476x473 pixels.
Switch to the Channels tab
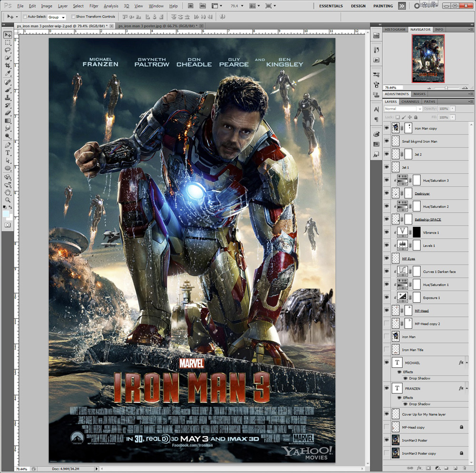tap(410, 102)
